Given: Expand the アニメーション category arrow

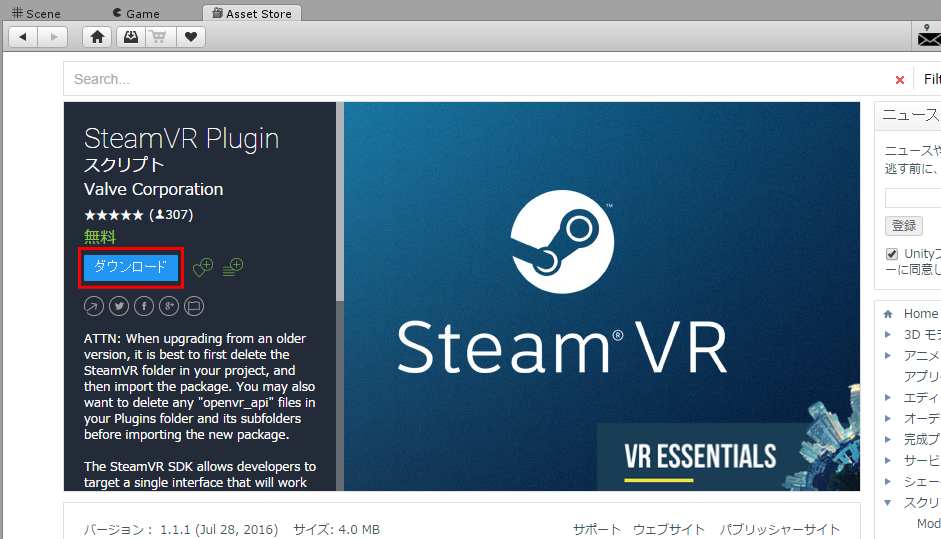Looking at the screenshot, I should 888,356.
